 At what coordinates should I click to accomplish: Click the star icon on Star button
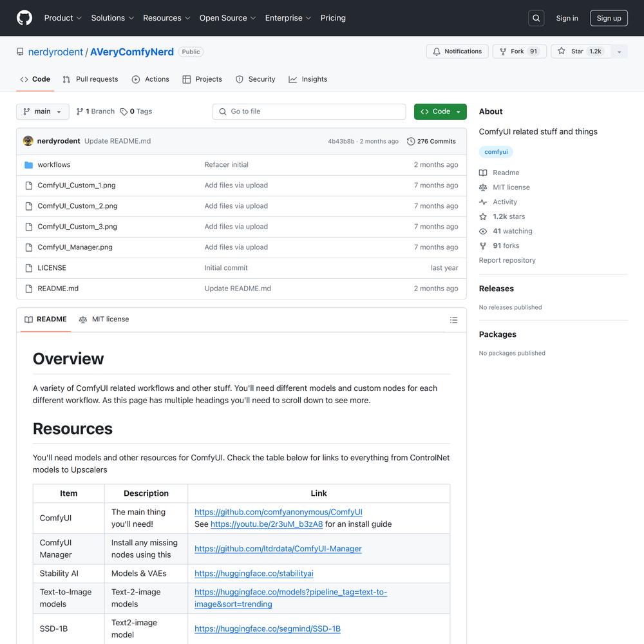(x=562, y=51)
